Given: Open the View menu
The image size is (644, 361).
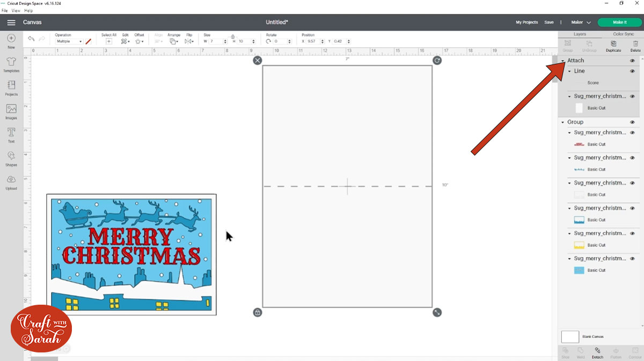Looking at the screenshot, I should point(16,11).
